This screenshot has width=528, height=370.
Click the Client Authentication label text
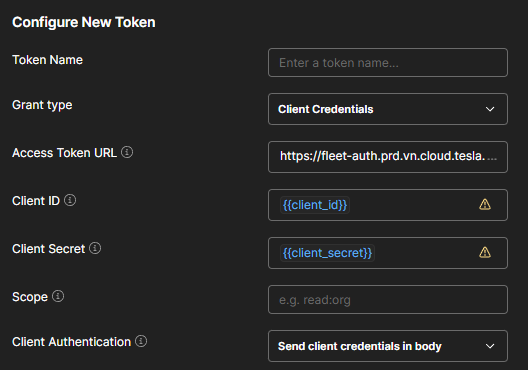point(71,342)
